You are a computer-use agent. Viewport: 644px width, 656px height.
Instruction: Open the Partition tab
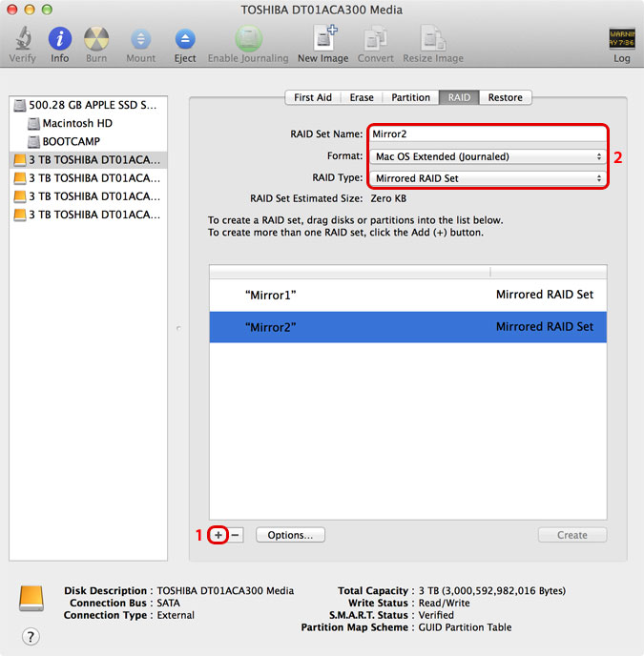(x=410, y=97)
